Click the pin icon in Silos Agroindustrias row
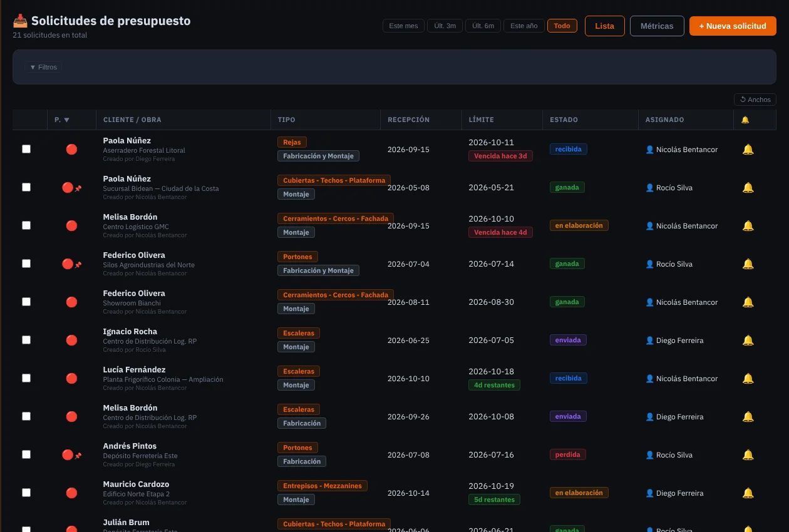Viewport: 789px width, 532px height. 78,265
